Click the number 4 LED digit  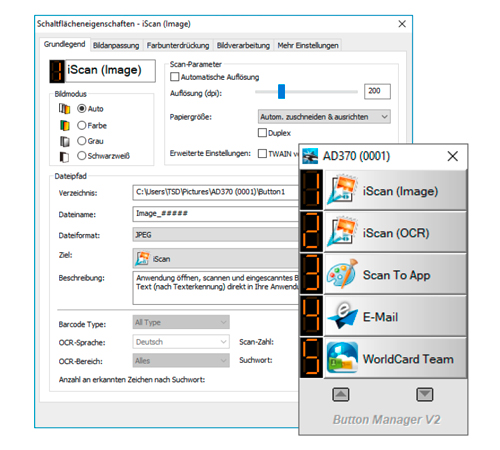[311, 316]
